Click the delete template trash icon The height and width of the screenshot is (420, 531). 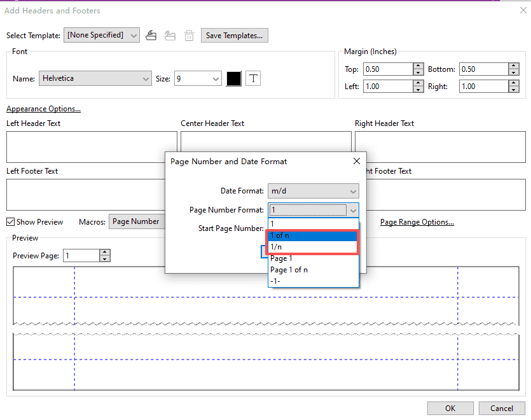[x=189, y=35]
